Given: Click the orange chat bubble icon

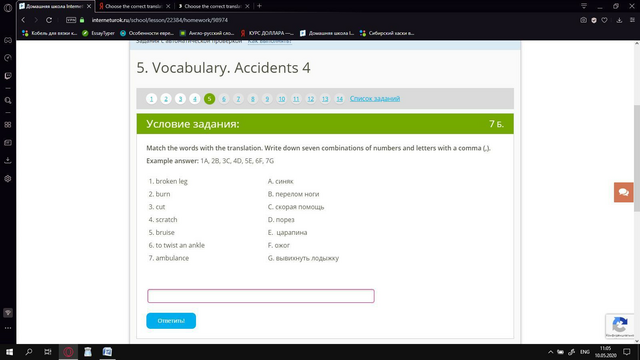Looking at the screenshot, I should [x=623, y=192].
